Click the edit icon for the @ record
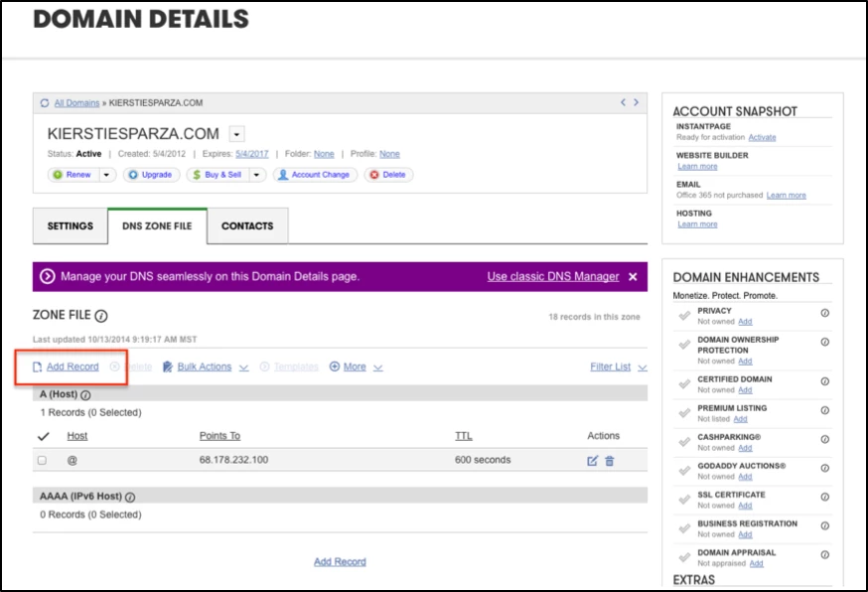The height and width of the screenshot is (592, 868). 592,460
